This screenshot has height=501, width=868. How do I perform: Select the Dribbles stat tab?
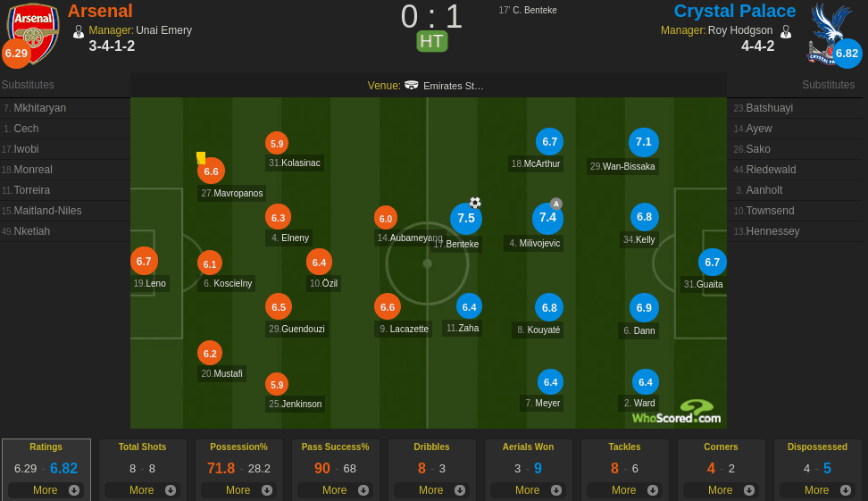431,447
